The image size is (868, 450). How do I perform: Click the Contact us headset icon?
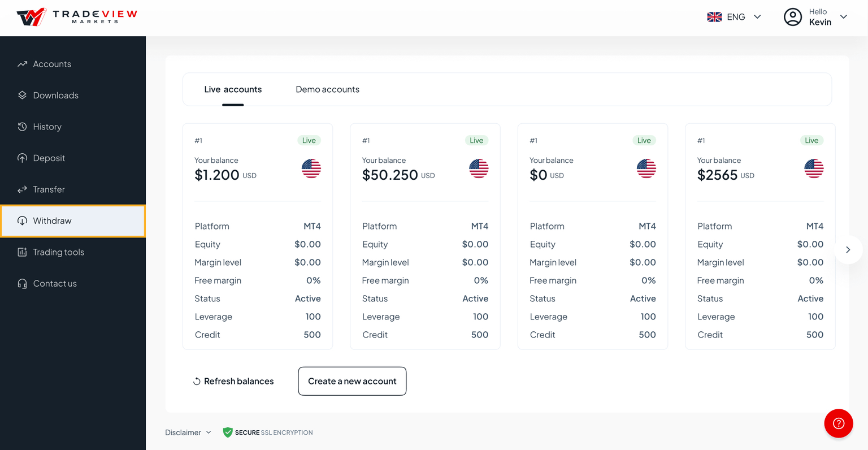[x=22, y=284]
